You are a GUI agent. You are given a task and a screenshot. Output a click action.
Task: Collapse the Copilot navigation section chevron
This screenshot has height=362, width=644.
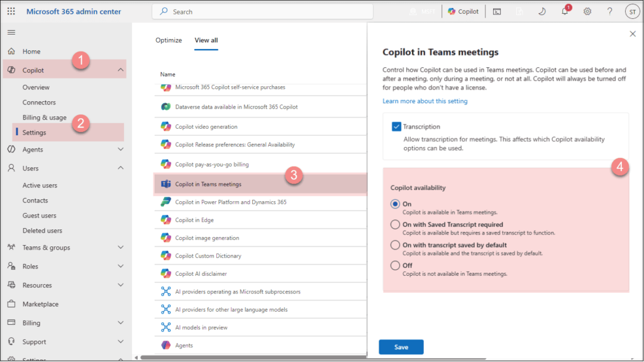coord(120,70)
